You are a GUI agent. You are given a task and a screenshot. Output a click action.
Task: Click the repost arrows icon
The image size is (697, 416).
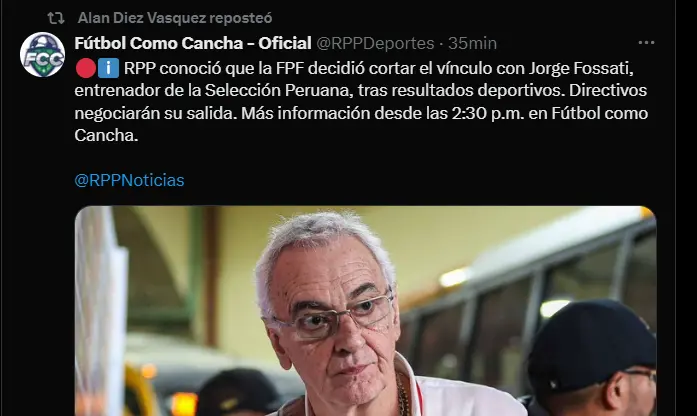pyautogui.click(x=56, y=18)
